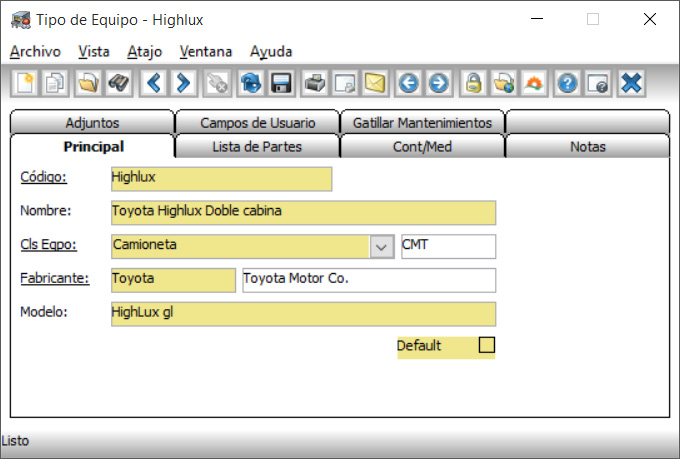Switch to the Adjuntos tab
The width and height of the screenshot is (680, 459).
[x=92, y=123]
